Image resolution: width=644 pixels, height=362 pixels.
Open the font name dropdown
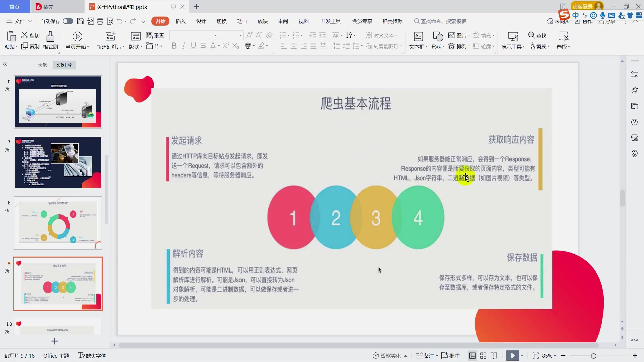click(215, 35)
